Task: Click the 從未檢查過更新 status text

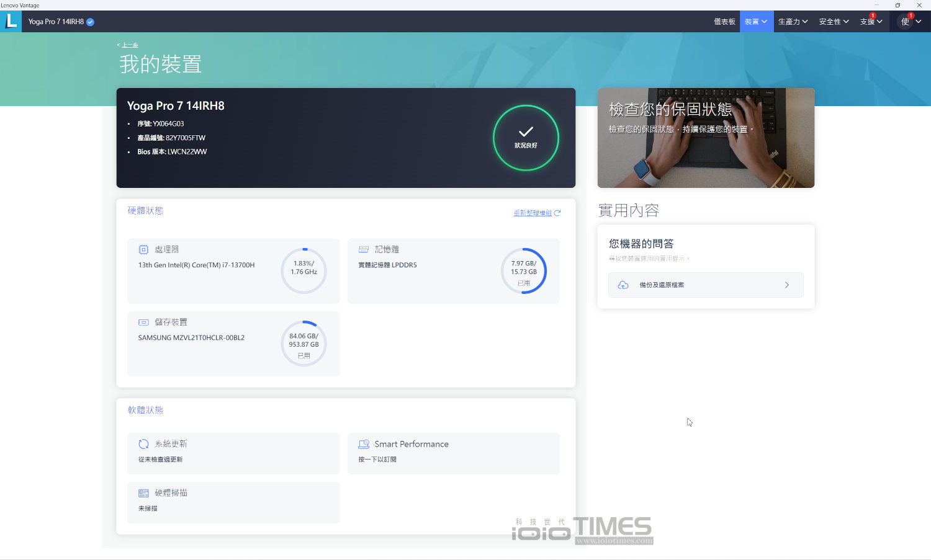Action: click(160, 460)
